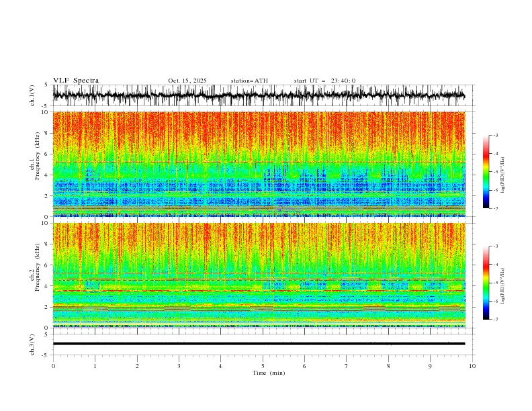532x411 pixels.
Task: Click the ch.2 spectrogram panel
Action: (x=259, y=275)
